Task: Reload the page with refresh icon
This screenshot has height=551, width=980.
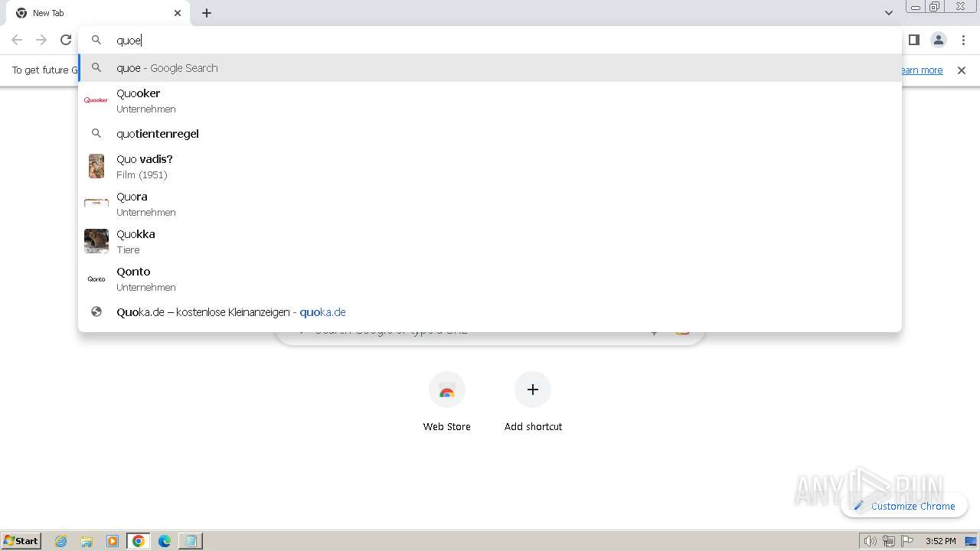Action: coord(66,40)
